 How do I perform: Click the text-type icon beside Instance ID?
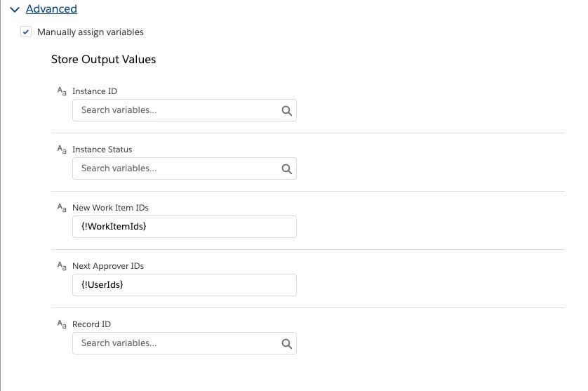pos(61,91)
